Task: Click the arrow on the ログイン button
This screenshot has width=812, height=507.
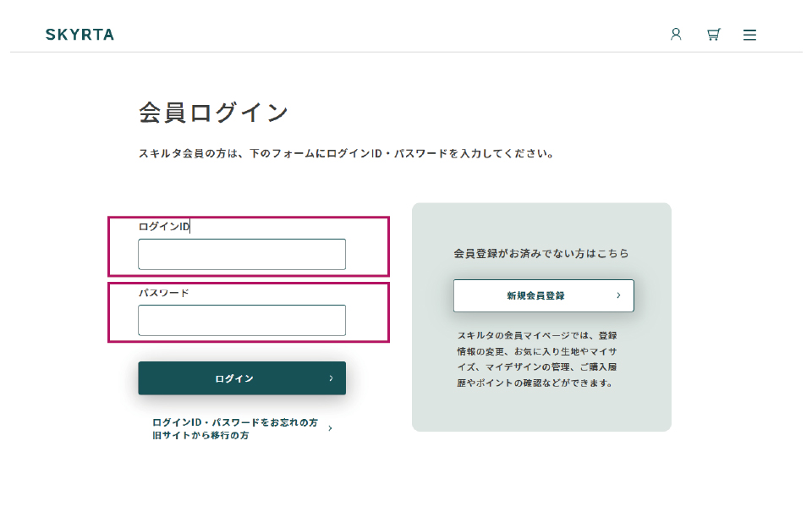Action: (x=331, y=378)
